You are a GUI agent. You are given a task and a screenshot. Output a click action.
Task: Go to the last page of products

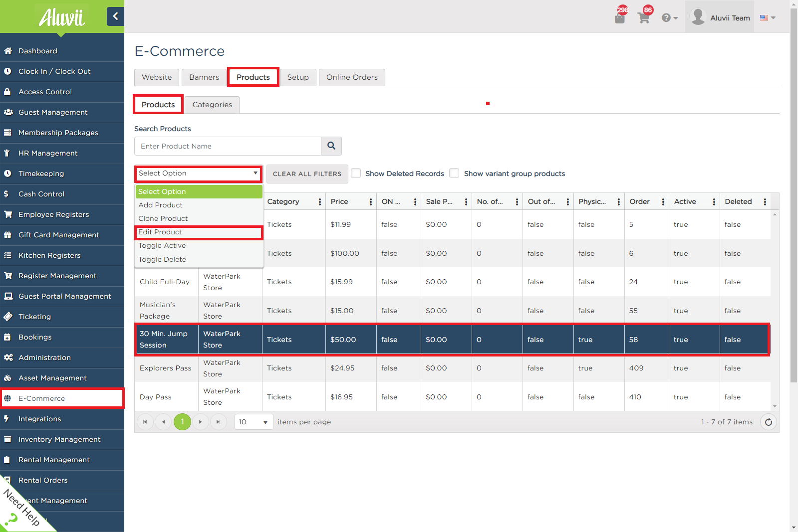tap(219, 422)
